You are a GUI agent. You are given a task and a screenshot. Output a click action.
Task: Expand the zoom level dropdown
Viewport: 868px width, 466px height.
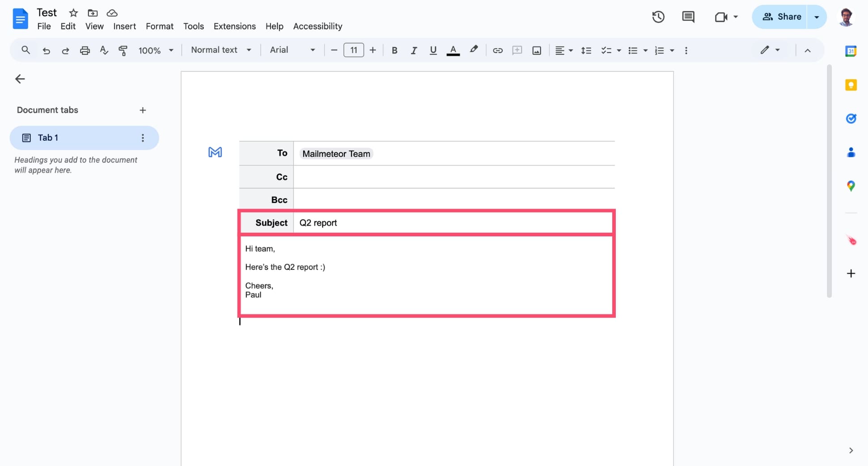[x=156, y=50]
